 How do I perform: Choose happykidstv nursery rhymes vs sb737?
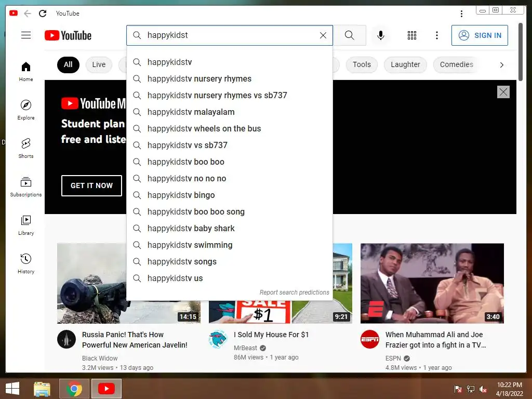click(229, 96)
